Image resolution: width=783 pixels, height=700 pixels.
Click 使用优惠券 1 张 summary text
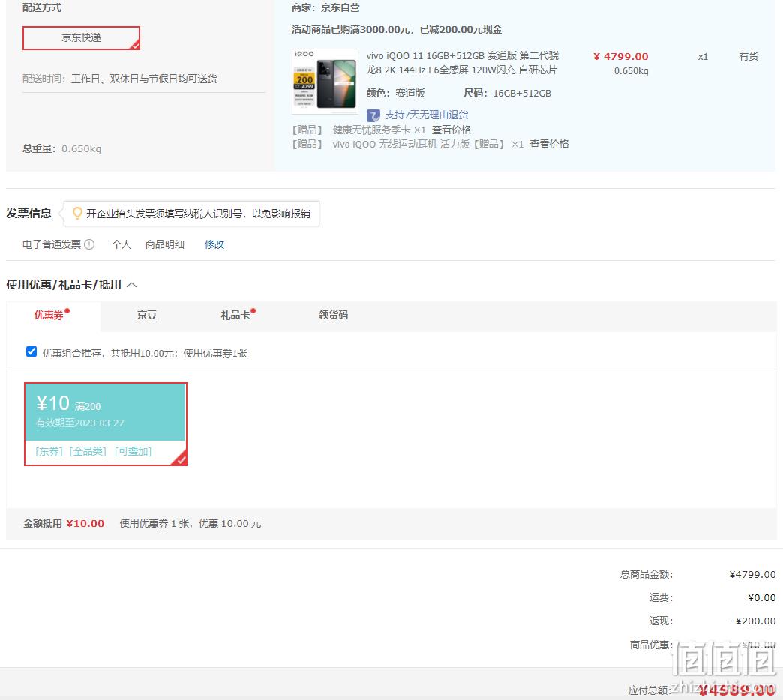(x=190, y=523)
